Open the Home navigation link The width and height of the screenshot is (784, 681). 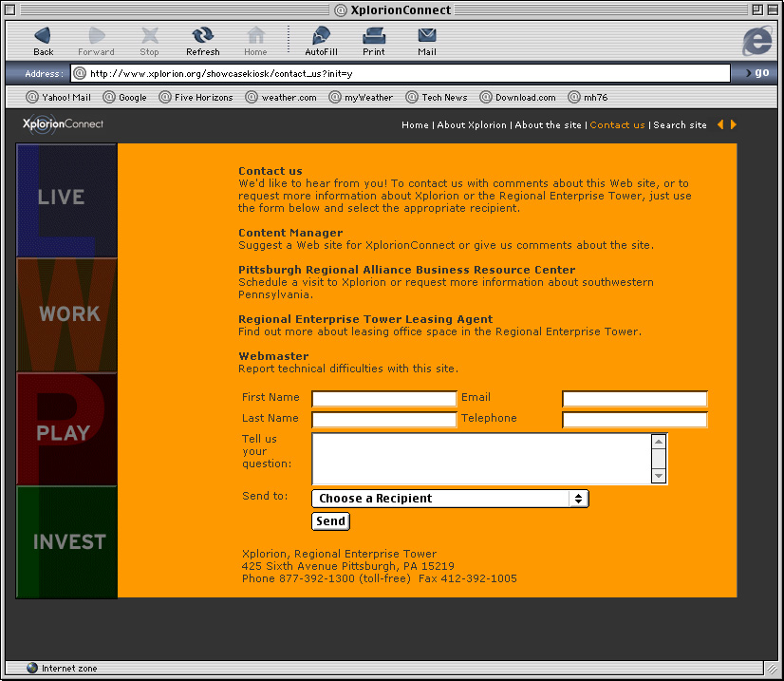coord(415,125)
